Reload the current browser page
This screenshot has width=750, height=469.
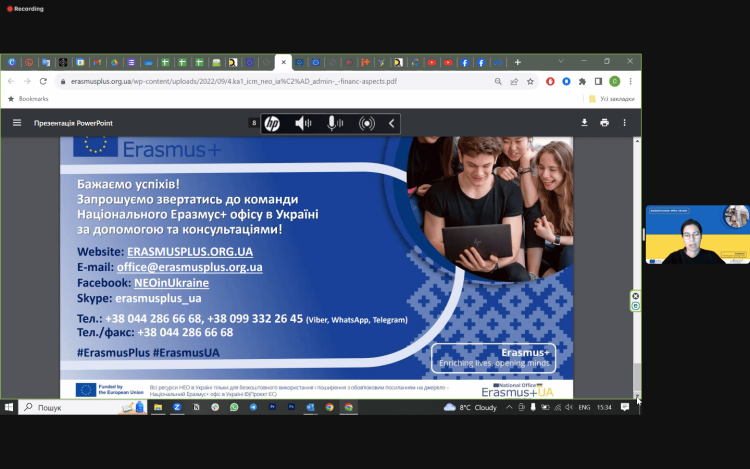pos(43,81)
